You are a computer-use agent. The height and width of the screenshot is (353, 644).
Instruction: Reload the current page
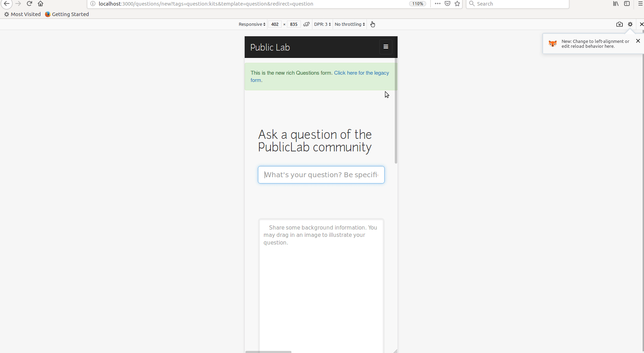point(30,4)
